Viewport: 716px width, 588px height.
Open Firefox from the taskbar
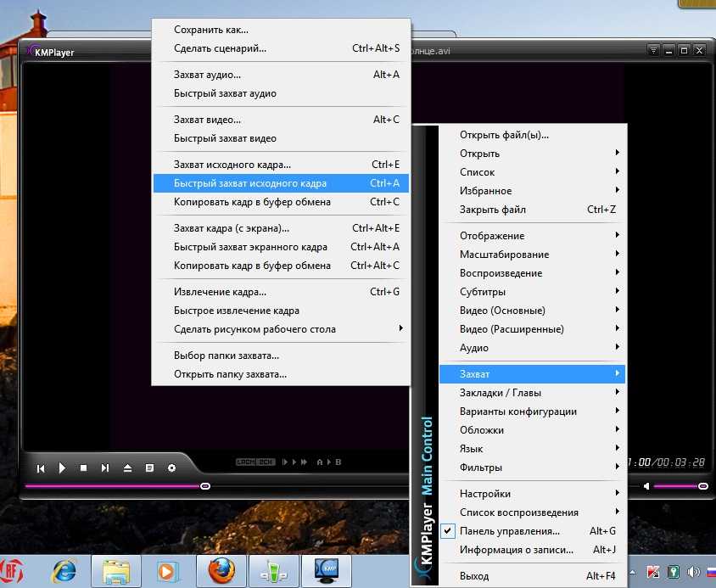221,571
